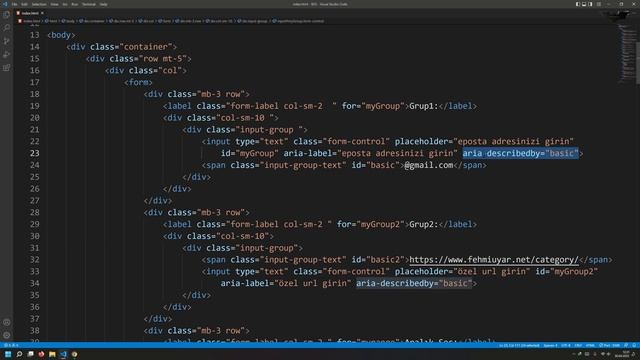640x360 pixels.
Task: Change CRLF line ending in status bar
Action: pyautogui.click(x=578, y=345)
